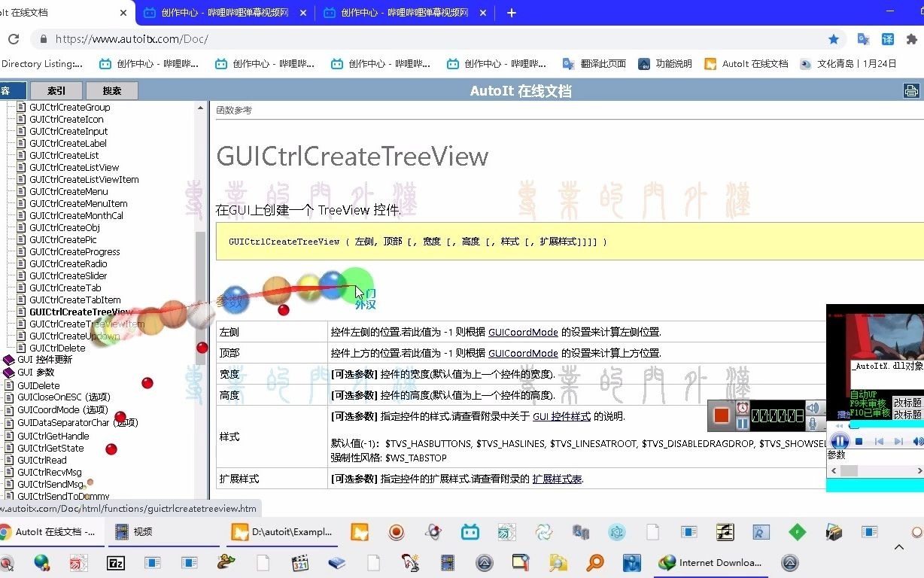Open the alarm clock timer in the recorder

742,406
